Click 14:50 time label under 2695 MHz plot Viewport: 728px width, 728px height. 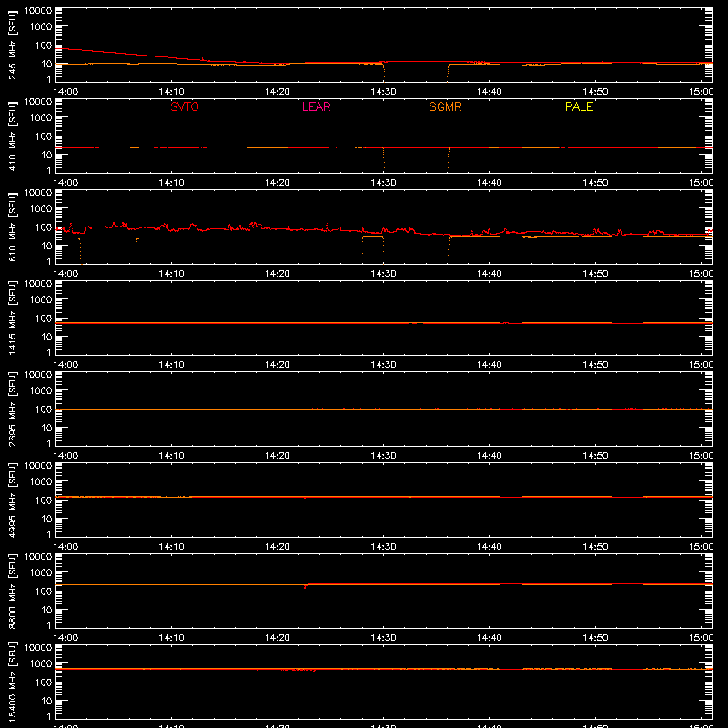595,456
